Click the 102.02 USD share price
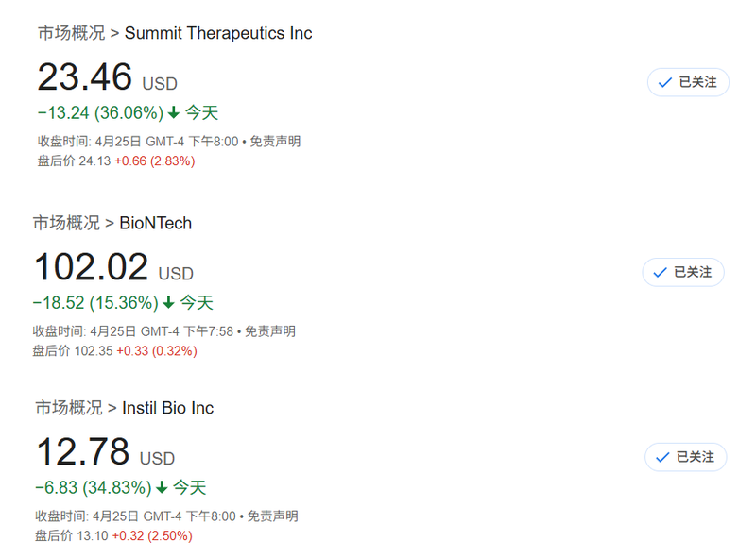The height and width of the screenshot is (558, 756). [92, 267]
